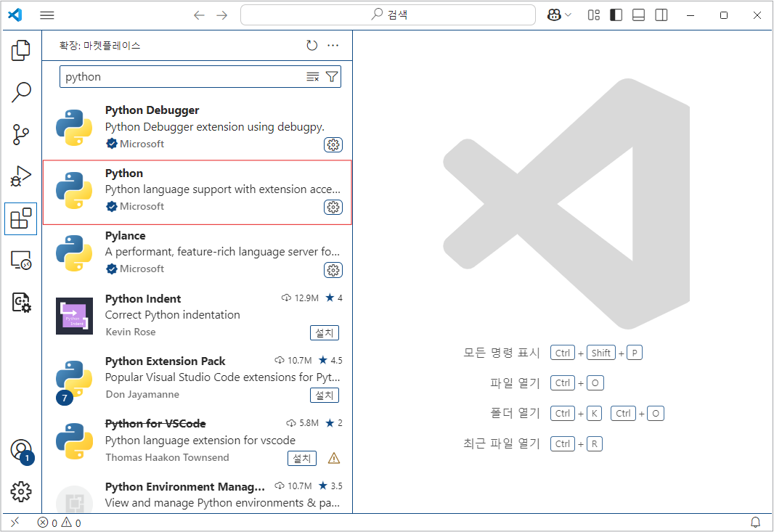The width and height of the screenshot is (774, 532).
Task: Open the deprecated Python for VSCode entry
Action: [x=197, y=441]
